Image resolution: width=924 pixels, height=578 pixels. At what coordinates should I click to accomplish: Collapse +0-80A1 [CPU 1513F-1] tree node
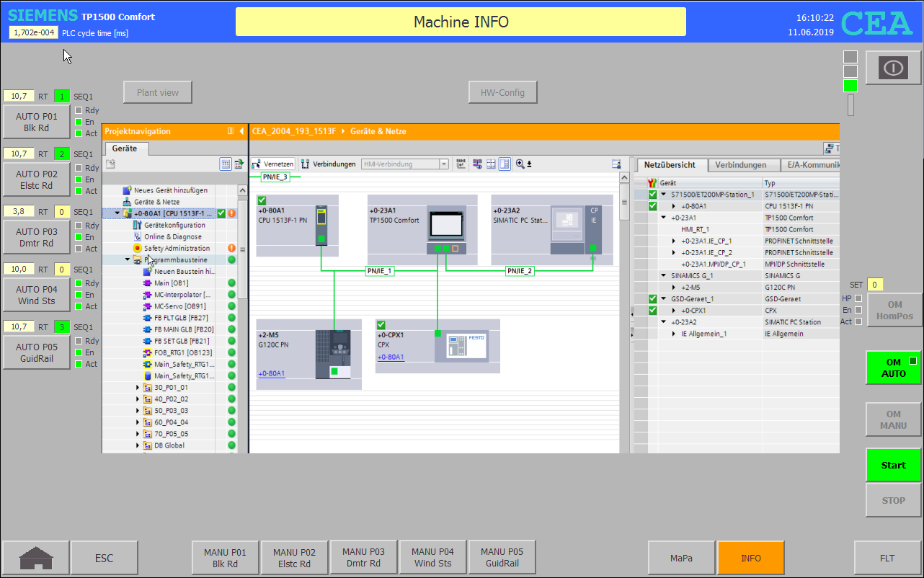coord(117,213)
